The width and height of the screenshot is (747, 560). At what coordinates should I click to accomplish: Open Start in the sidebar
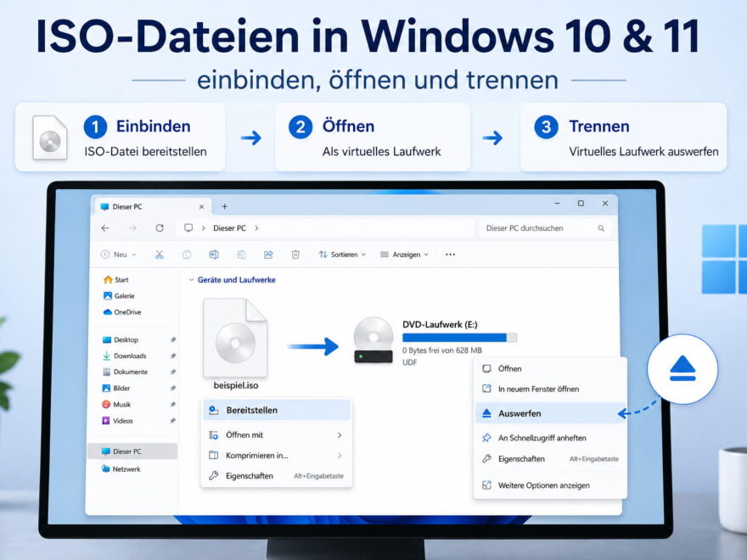pyautogui.click(x=115, y=279)
